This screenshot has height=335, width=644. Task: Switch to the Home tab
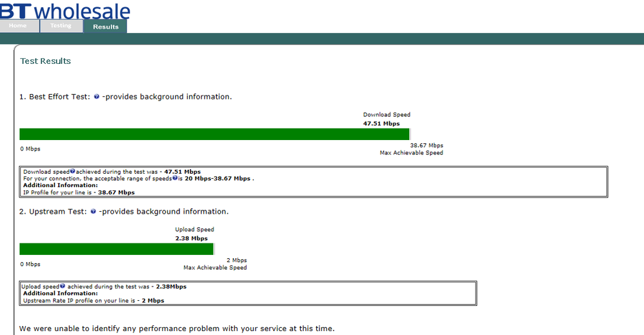click(x=18, y=26)
